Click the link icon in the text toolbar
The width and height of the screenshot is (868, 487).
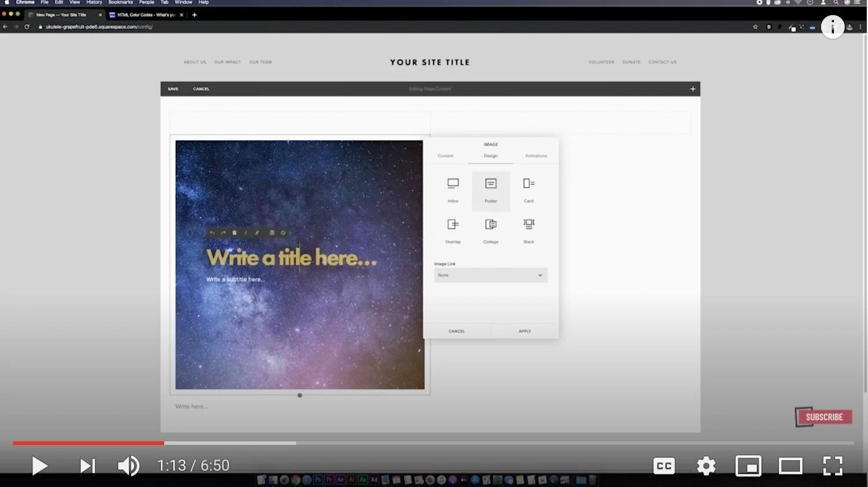257,233
